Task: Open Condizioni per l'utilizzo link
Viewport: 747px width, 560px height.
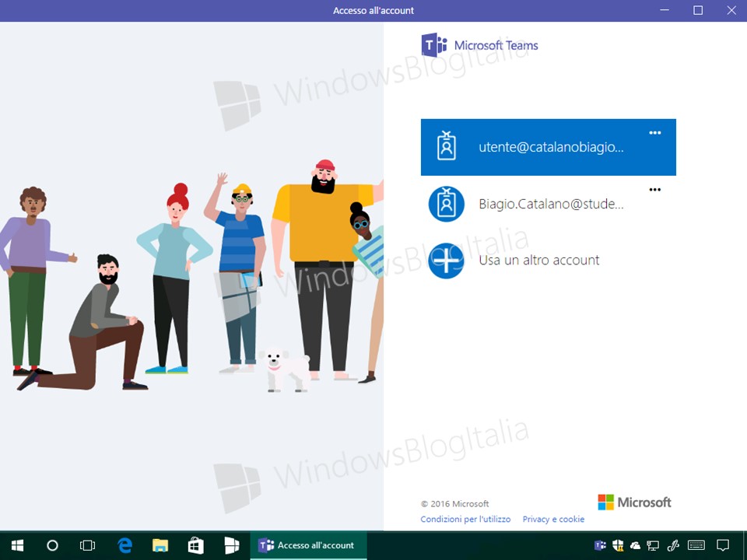Action: (x=465, y=519)
